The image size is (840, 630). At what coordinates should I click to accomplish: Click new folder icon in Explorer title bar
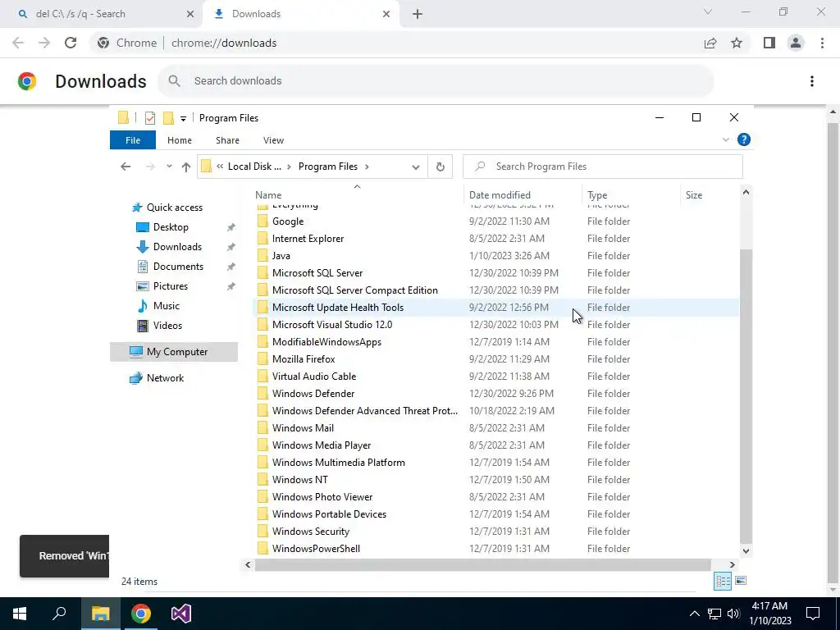coord(168,118)
